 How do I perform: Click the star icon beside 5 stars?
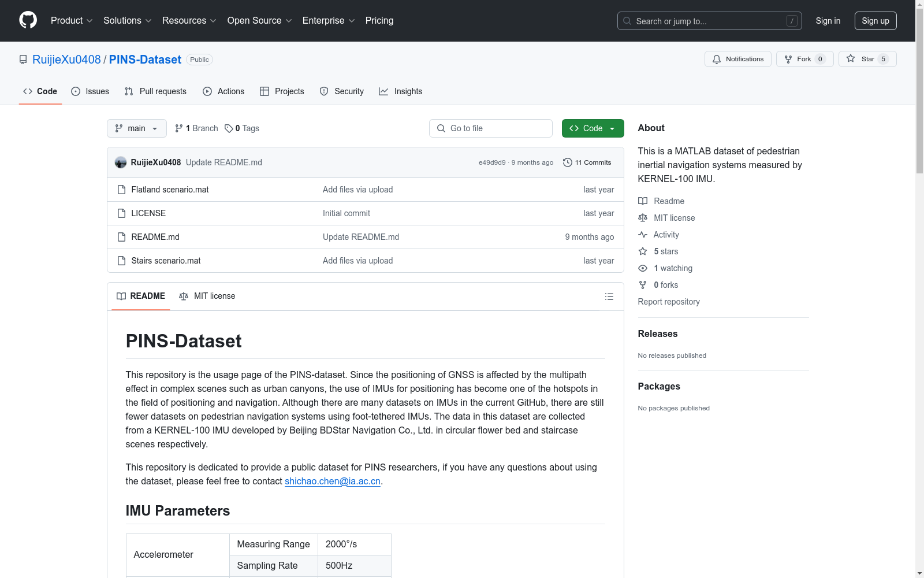point(643,251)
